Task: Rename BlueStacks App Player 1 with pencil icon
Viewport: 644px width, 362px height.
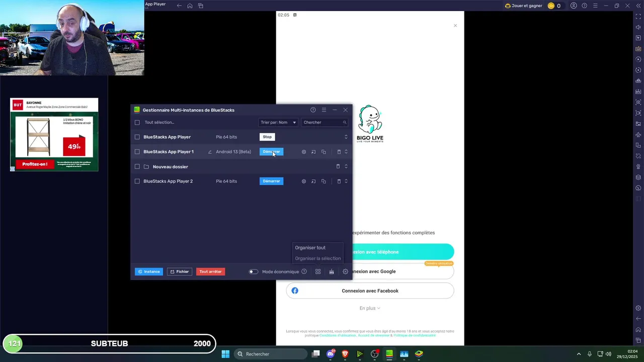Action: tap(210, 152)
